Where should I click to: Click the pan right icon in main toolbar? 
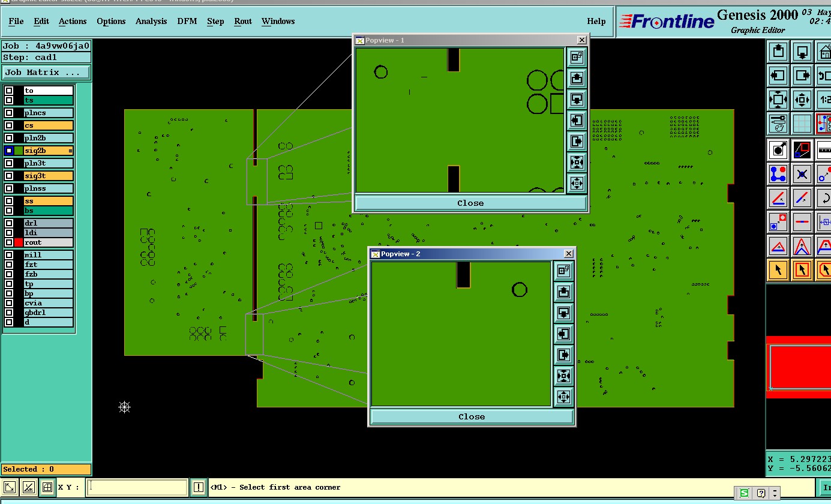click(802, 76)
